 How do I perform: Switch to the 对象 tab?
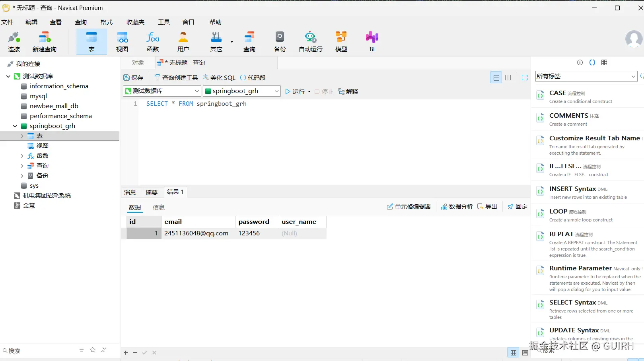click(x=138, y=63)
